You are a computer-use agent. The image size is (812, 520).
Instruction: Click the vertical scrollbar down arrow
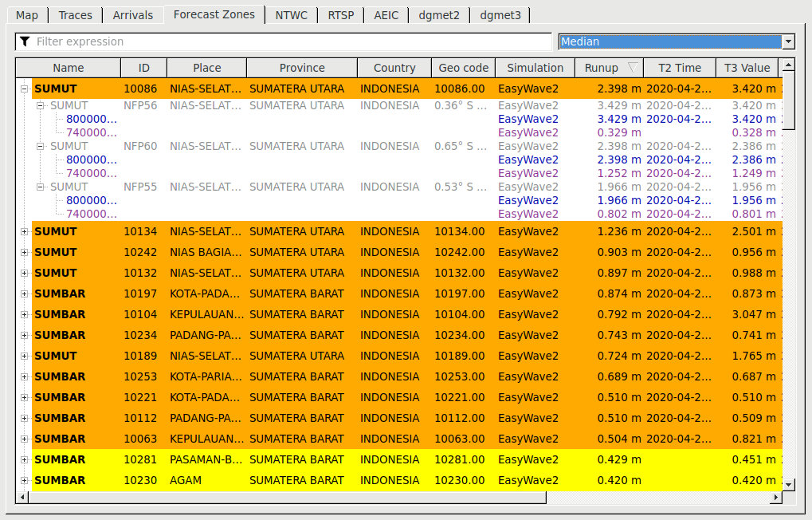788,485
